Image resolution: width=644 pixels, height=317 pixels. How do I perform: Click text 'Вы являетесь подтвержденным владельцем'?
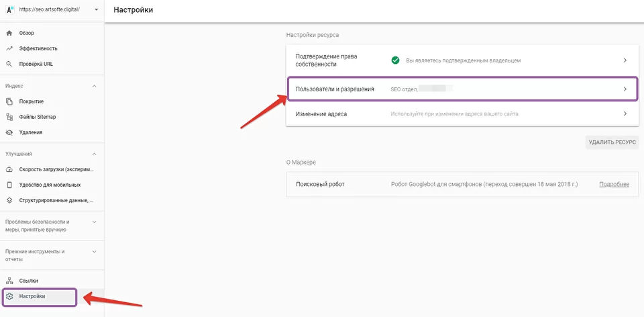coord(464,60)
